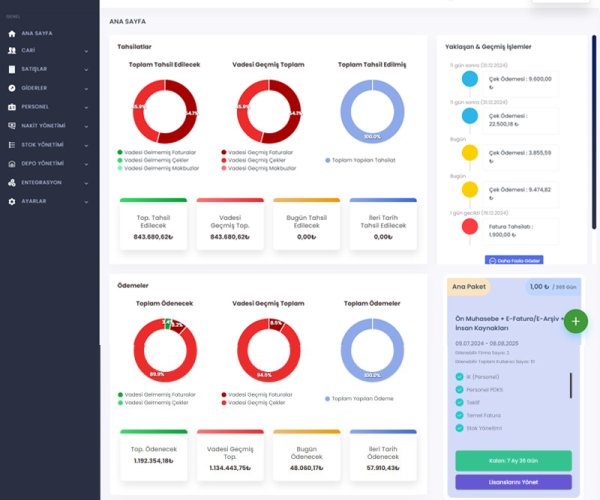Expand the Satışlar menu chevron
Viewport: 600px width, 500px height.
coord(86,70)
